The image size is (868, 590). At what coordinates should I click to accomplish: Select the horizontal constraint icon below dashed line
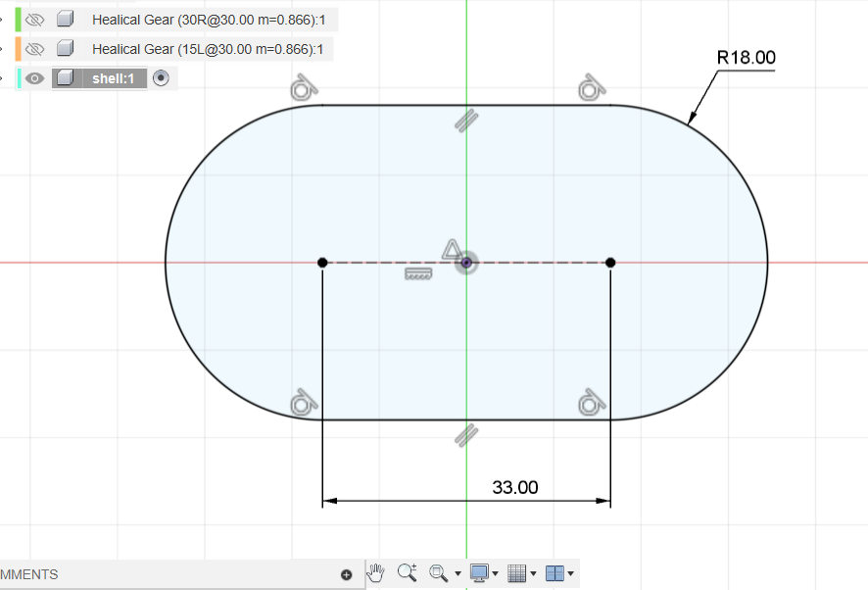(x=418, y=274)
